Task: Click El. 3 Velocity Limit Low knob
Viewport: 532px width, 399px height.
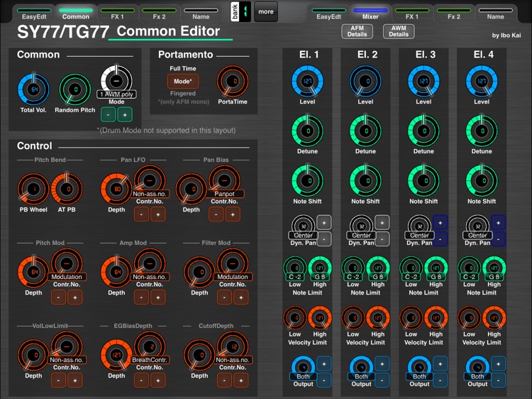Action: tap(411, 318)
